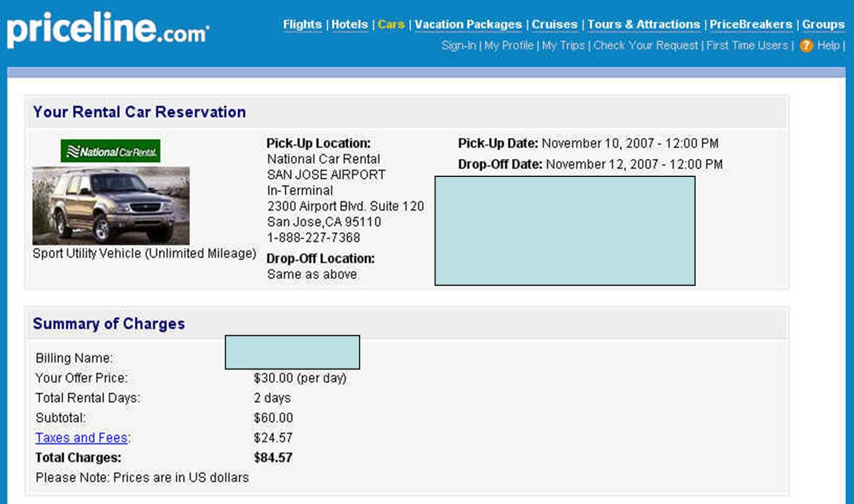Open the Taxes and Fees link

tap(81, 438)
